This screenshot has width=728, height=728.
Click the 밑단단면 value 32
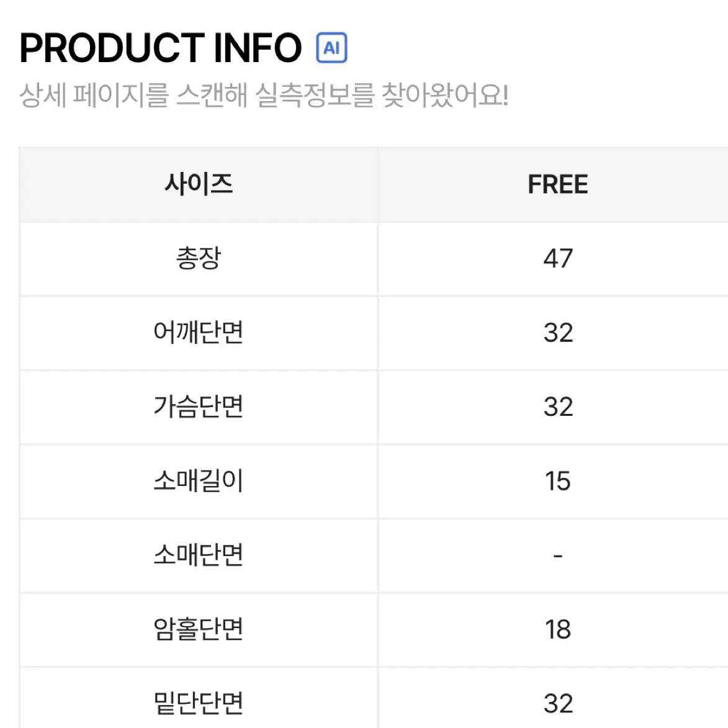pyautogui.click(x=558, y=703)
